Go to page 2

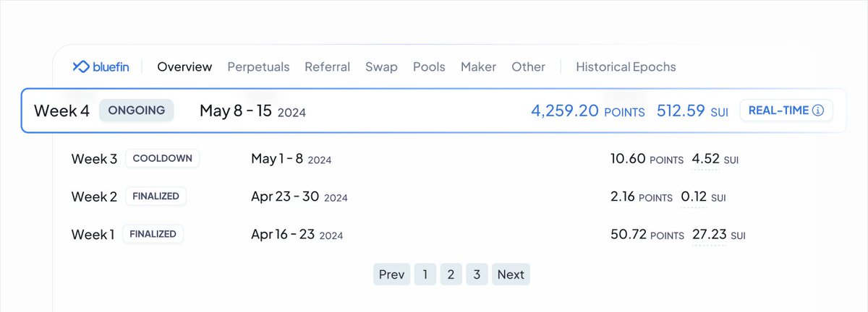click(451, 274)
